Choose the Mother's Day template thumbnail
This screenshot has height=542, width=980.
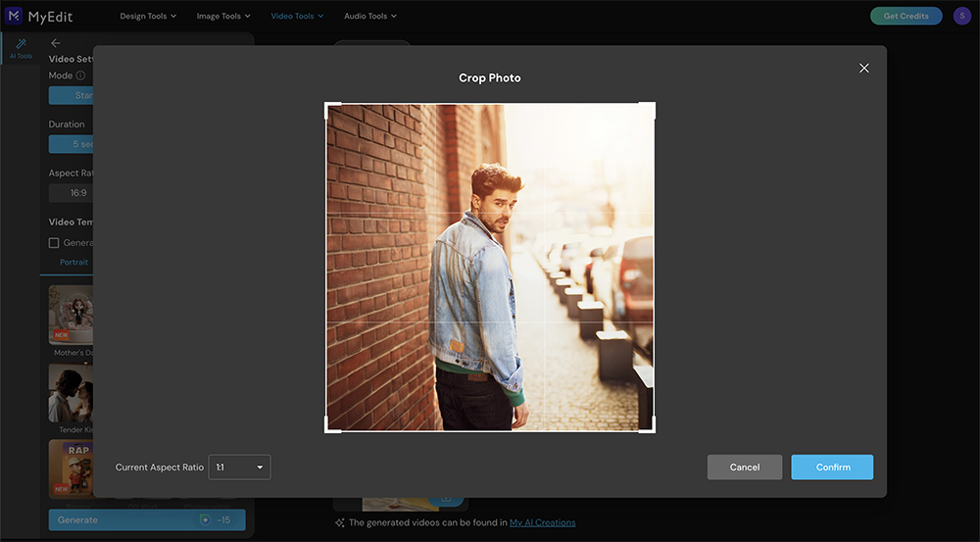coord(71,315)
